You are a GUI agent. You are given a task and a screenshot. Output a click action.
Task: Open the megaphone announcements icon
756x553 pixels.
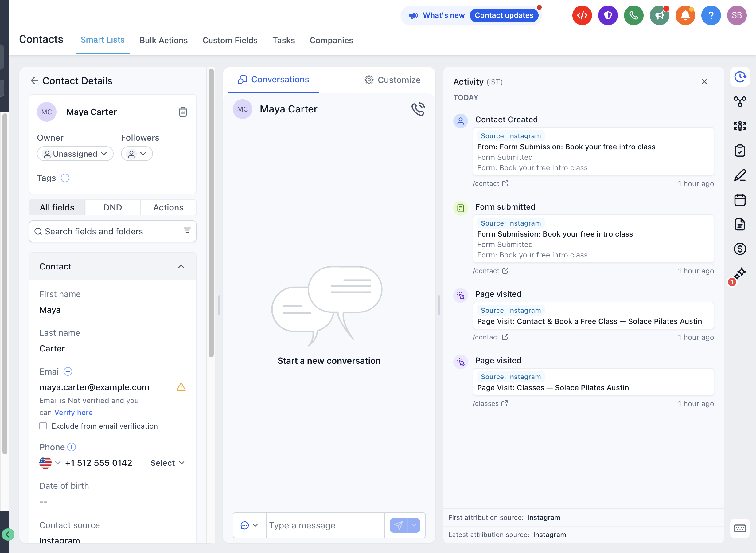pyautogui.click(x=659, y=15)
